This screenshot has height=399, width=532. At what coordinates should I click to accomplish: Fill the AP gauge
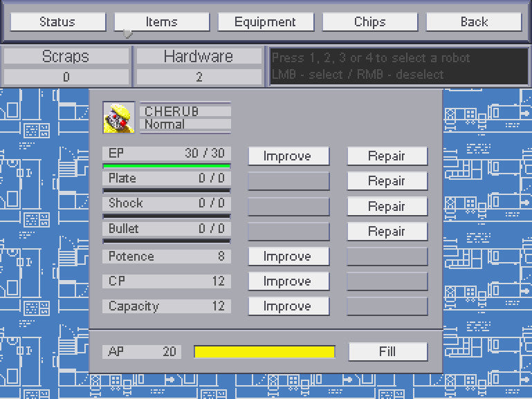(x=387, y=351)
